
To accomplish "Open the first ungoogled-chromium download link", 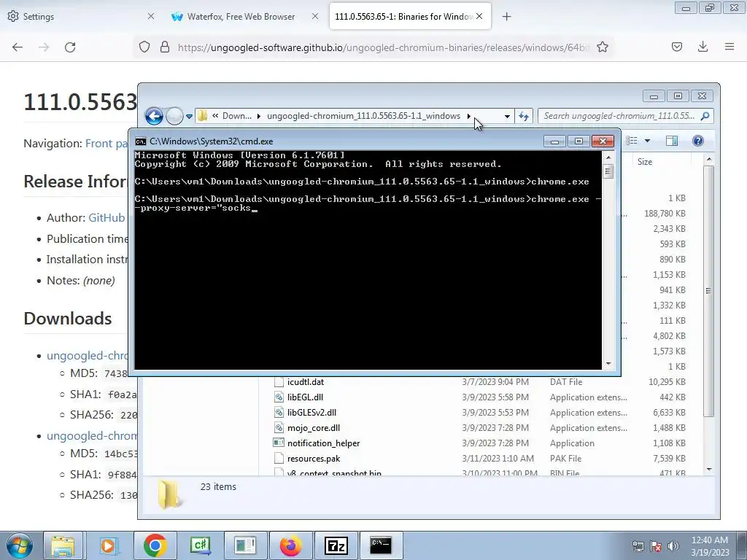I will tap(88, 356).
